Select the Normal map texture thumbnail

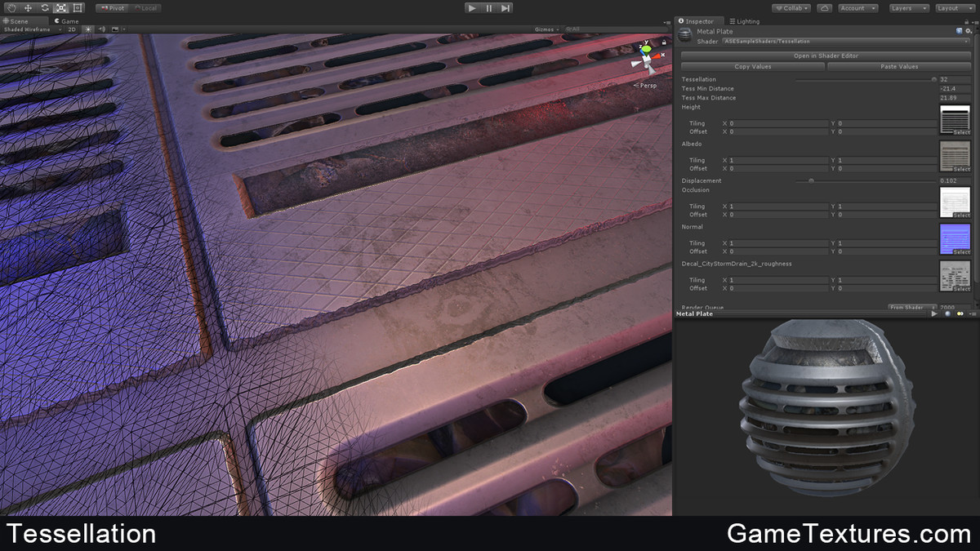955,238
